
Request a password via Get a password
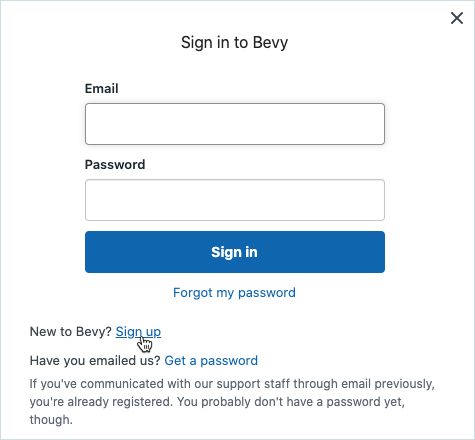tap(211, 361)
